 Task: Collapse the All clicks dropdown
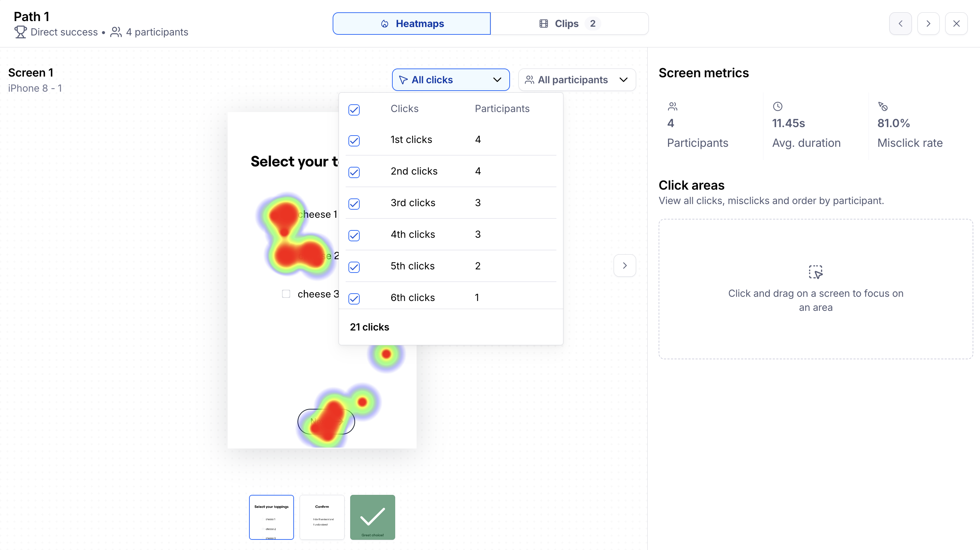pos(450,79)
